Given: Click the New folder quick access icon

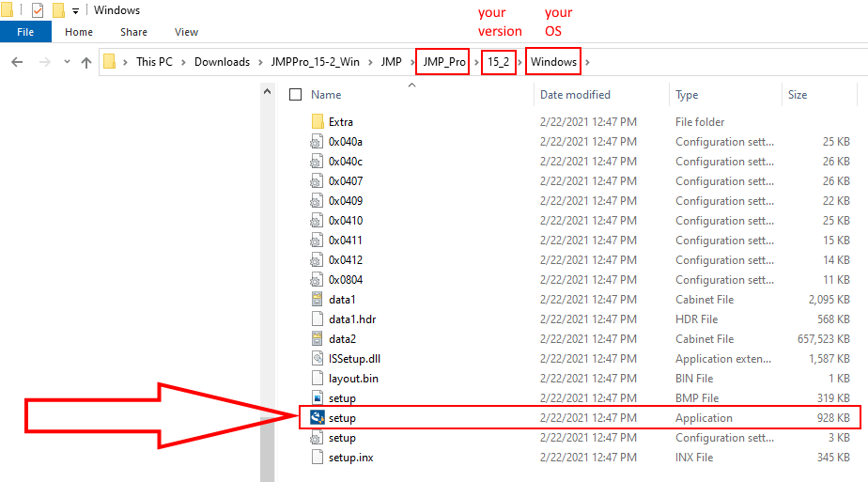Looking at the screenshot, I should pos(58,10).
